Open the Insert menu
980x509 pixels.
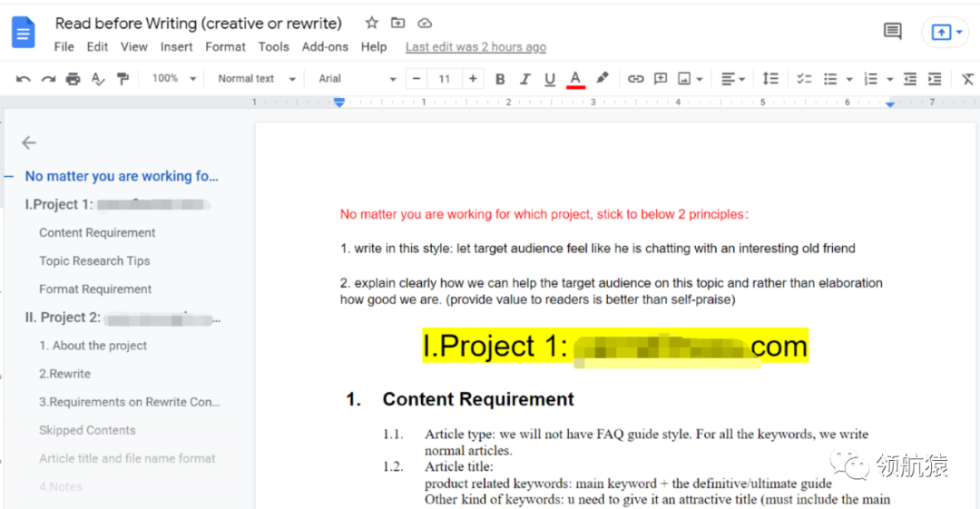coord(176,47)
